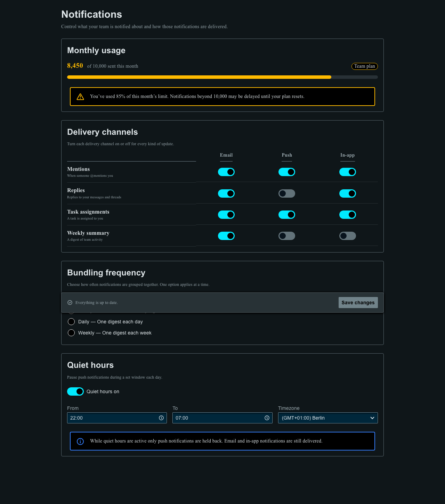Toggle Push notifications for Mentions
This screenshot has width=445, height=504.
coord(287,172)
